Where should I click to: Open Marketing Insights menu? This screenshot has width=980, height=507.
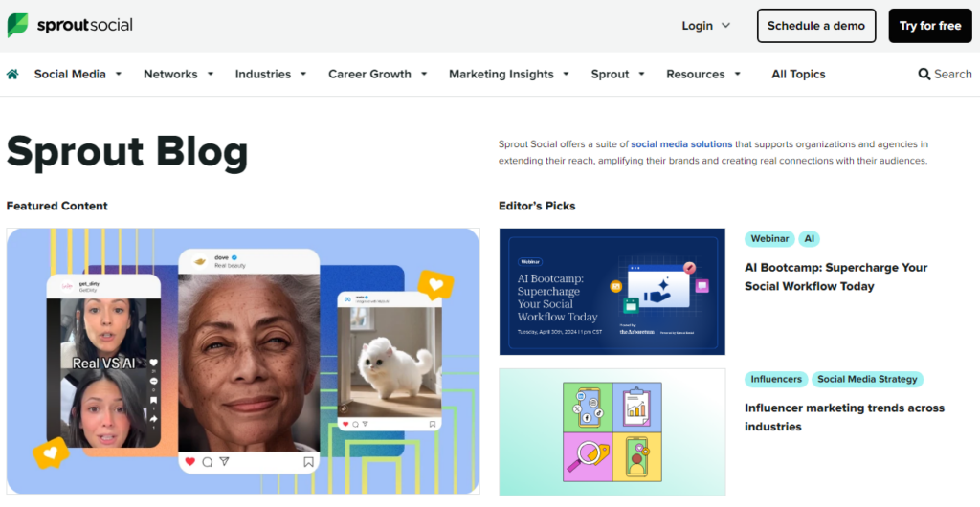pos(509,74)
